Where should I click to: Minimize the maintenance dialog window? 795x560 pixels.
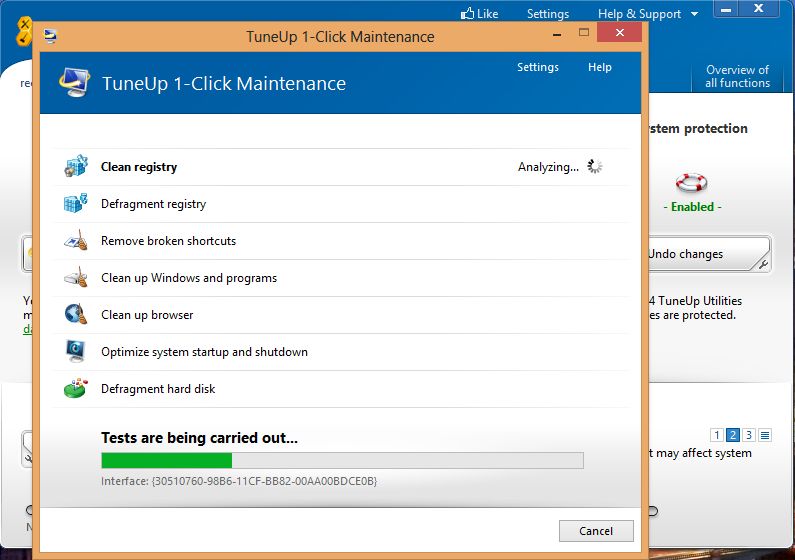[557, 34]
